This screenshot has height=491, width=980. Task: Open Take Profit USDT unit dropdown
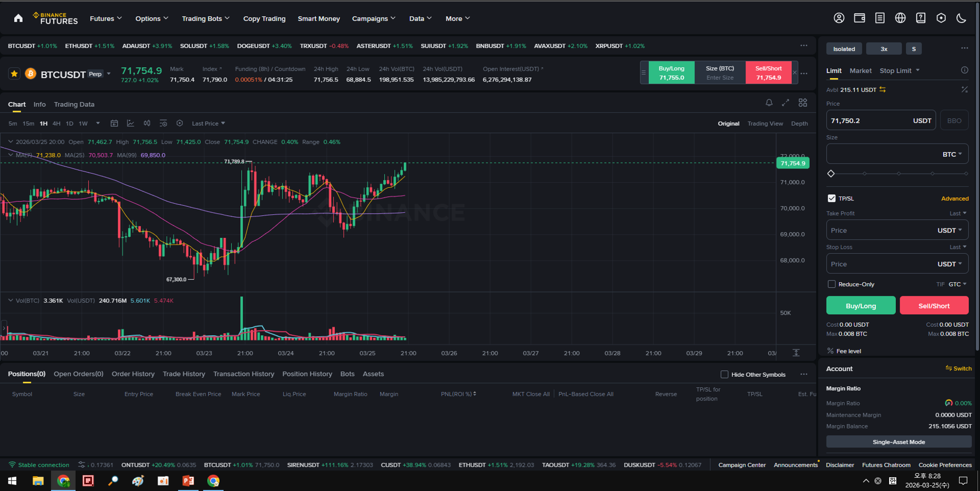point(950,230)
